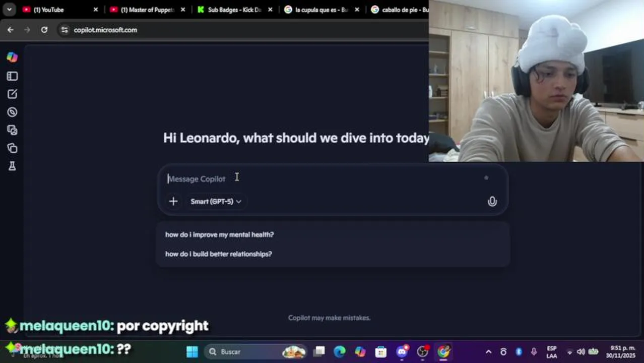Viewport: 644px width, 363px height.
Task: Open site information icon in address bar
Action: pos(64,30)
